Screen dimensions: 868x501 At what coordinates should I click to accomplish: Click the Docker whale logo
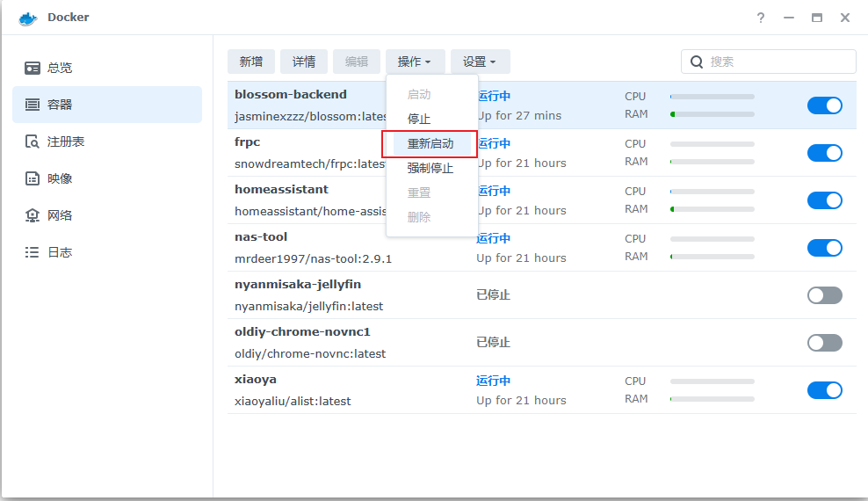point(28,18)
